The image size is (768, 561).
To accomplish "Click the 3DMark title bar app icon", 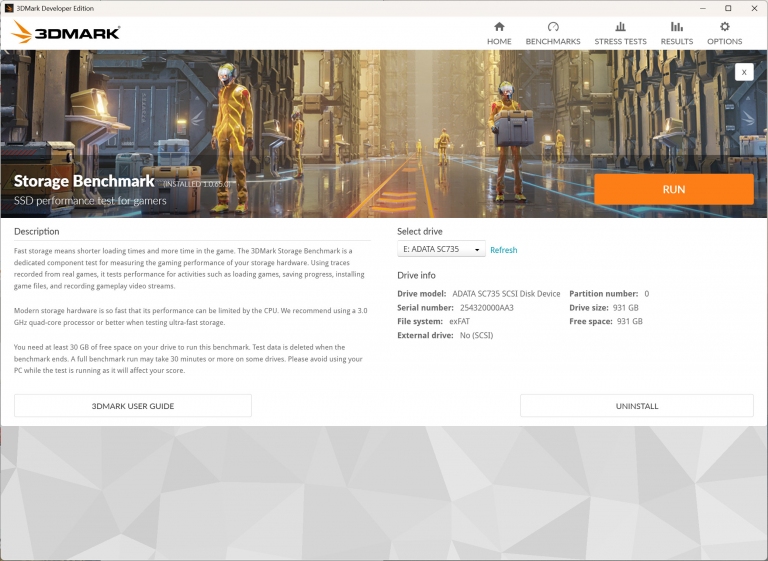I will point(10,8).
